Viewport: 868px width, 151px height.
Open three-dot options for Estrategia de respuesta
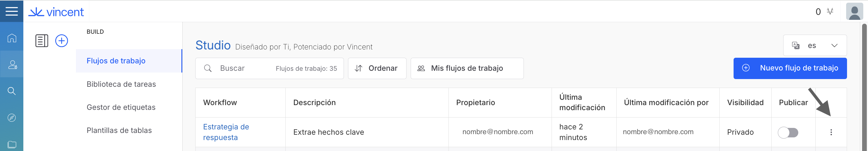(x=831, y=132)
